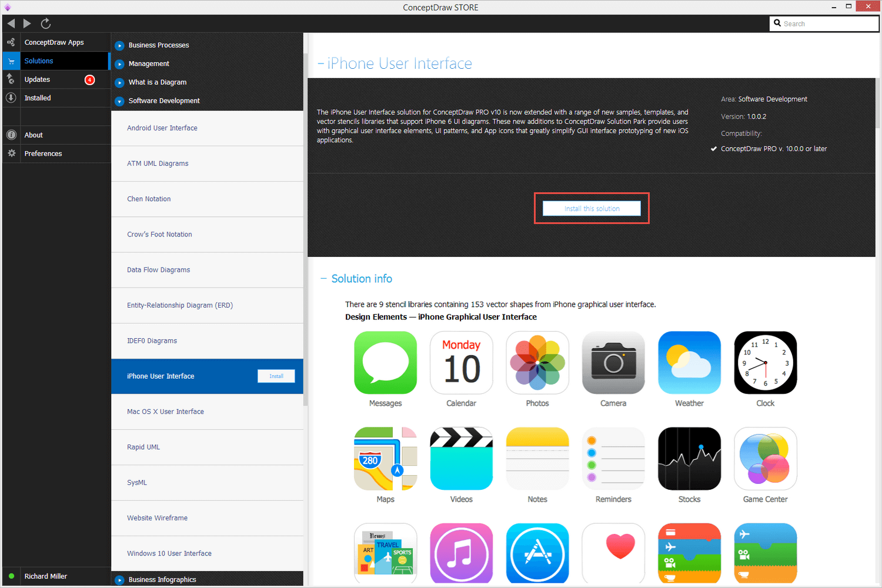Click the Calendar Monday 10 icon
The width and height of the screenshot is (882, 588).
point(462,363)
